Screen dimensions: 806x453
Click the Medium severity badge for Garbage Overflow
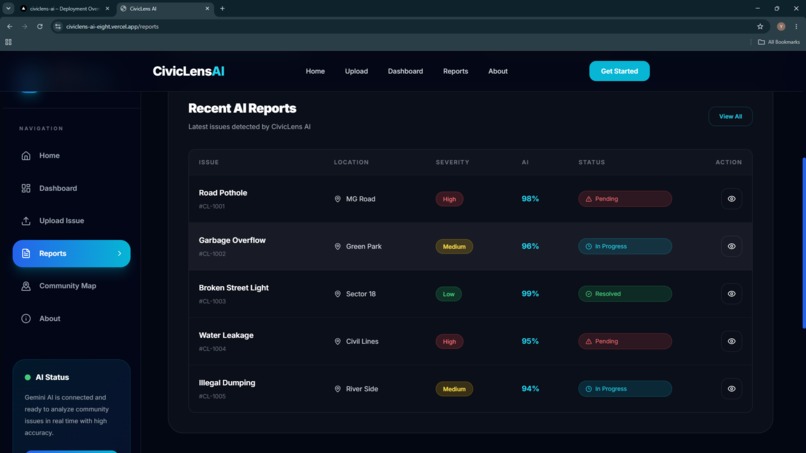454,246
